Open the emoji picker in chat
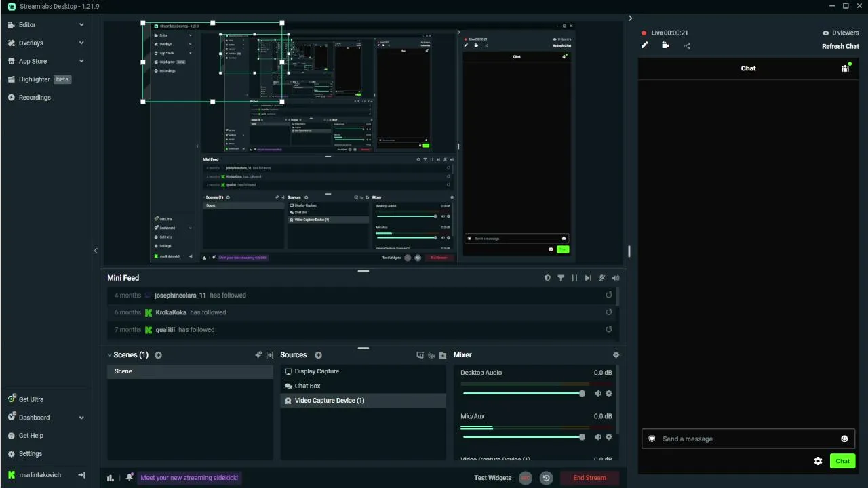Screen dimensions: 868x488 coord(844,439)
